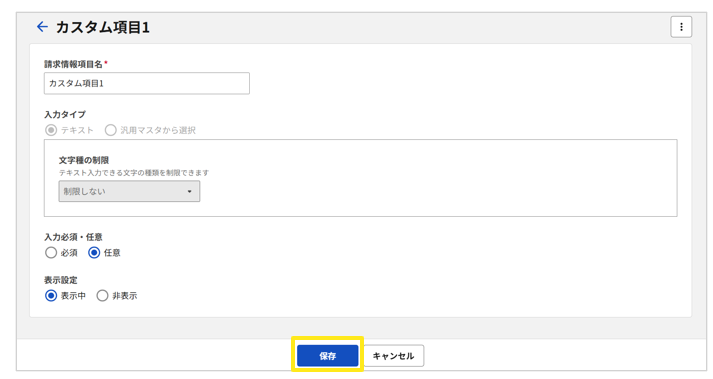Viewport: 713px width, 379px height.
Task: Click the 入力必須・任意 label
Action: pos(73,237)
